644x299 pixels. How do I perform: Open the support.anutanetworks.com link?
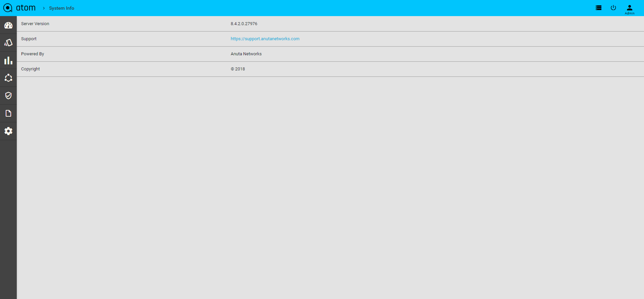point(265,39)
